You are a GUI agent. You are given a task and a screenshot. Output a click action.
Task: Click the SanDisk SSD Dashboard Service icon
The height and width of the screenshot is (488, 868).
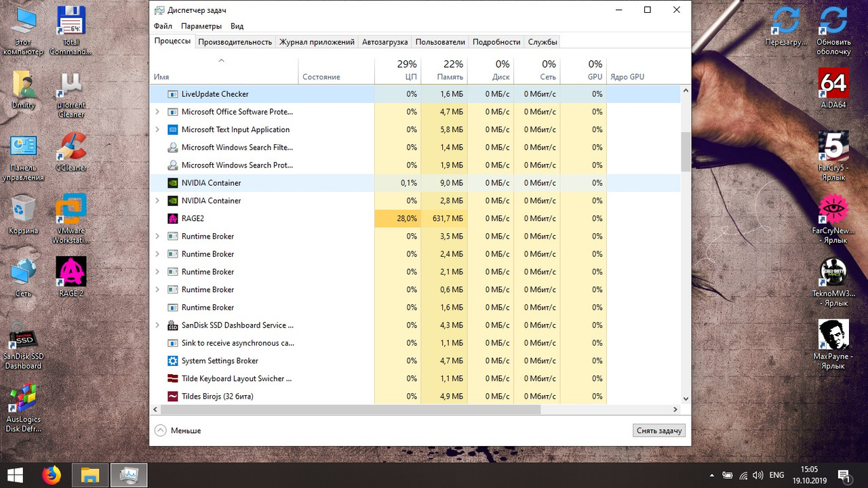point(172,325)
